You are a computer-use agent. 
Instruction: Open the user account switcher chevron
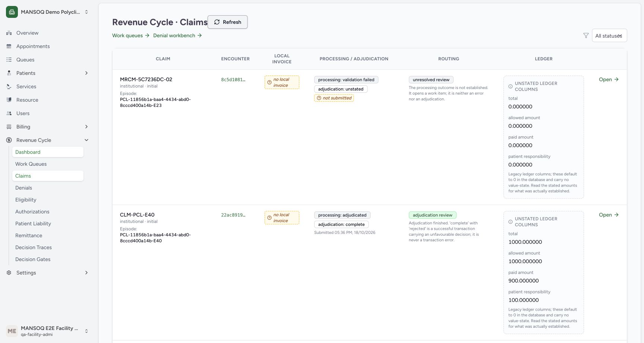tap(86, 331)
